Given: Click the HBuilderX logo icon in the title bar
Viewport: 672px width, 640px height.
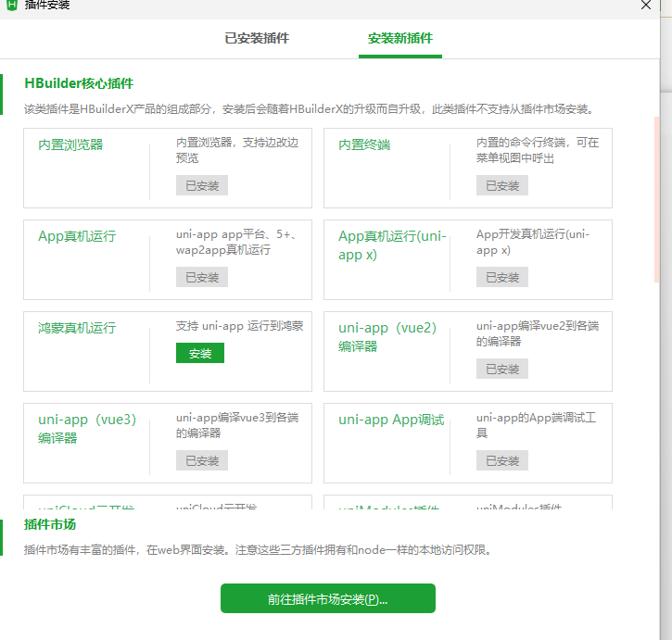Looking at the screenshot, I should (x=12, y=6).
